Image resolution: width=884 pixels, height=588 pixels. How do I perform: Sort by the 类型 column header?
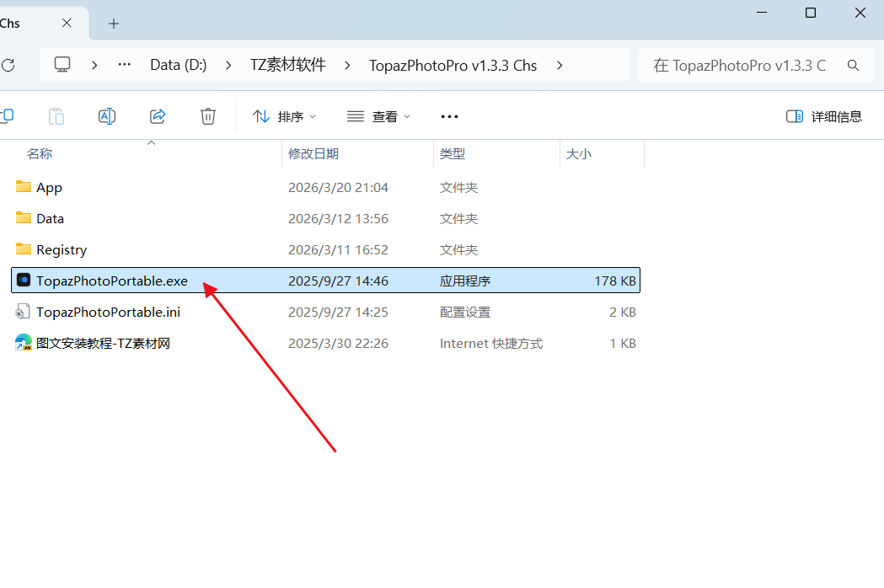453,154
